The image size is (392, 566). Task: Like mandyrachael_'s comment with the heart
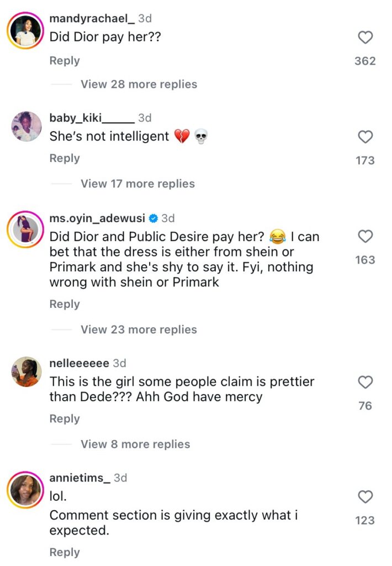[365, 38]
